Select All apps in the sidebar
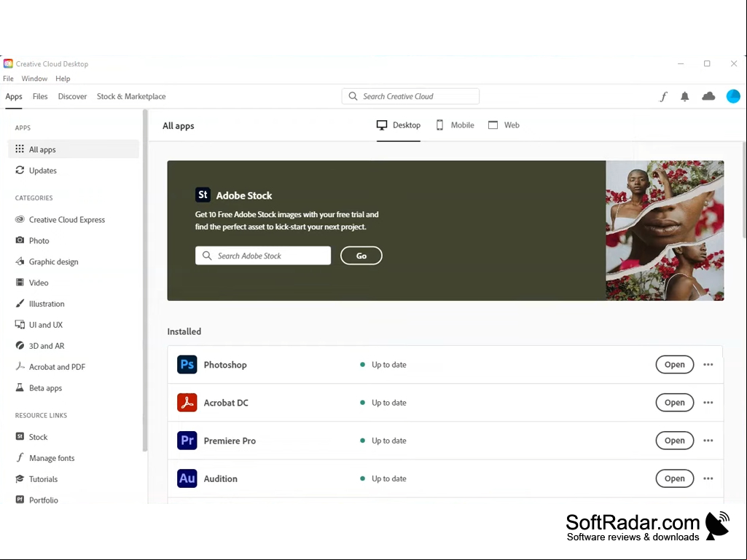The image size is (747, 560). pos(74,149)
